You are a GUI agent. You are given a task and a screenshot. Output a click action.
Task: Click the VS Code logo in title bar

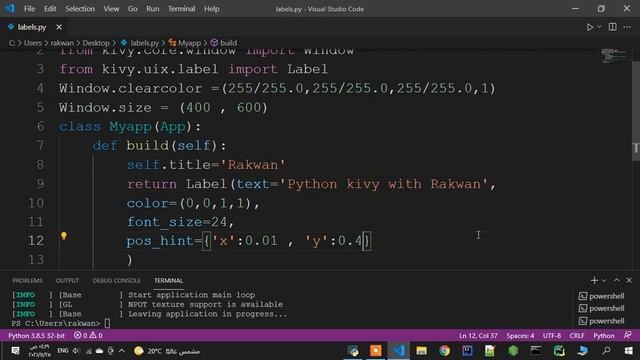(x=10, y=8)
